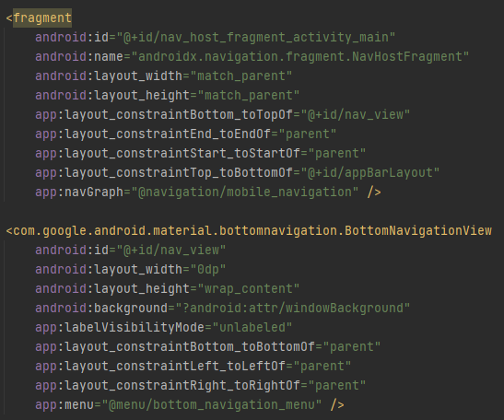Click fragment's layout_width value 'match_parent'

[x=241, y=76]
